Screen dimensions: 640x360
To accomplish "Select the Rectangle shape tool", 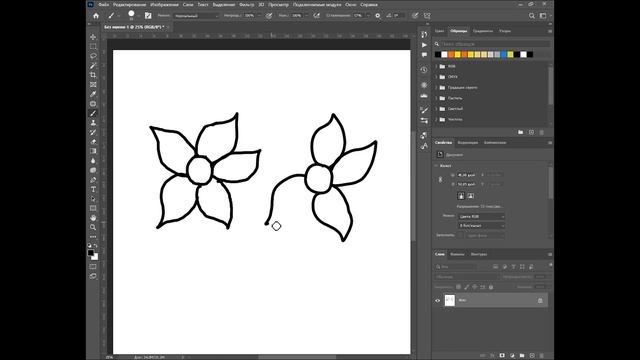I will coord(93,208).
